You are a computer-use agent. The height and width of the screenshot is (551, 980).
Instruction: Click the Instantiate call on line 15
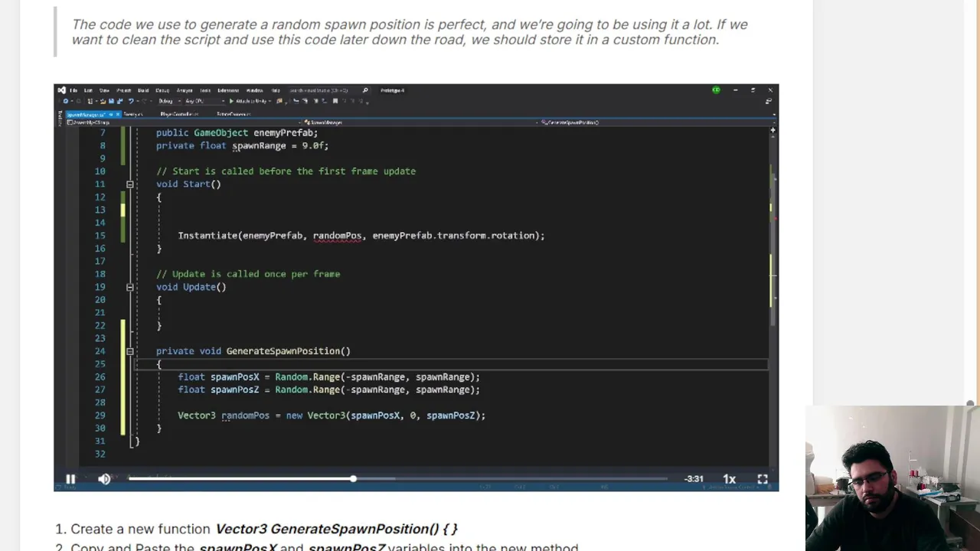pos(207,236)
